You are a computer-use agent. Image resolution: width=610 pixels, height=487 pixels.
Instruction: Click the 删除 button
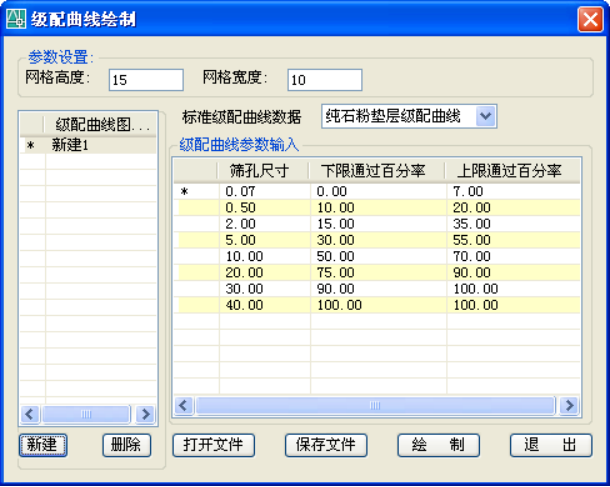coord(126,445)
